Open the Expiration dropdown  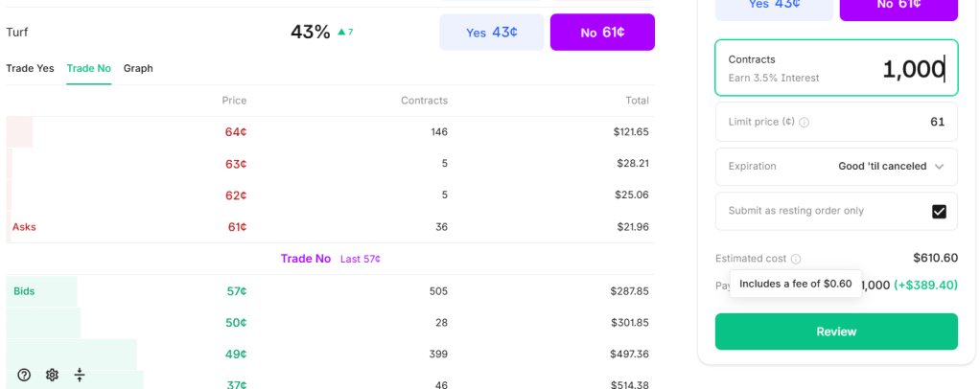[x=836, y=167]
